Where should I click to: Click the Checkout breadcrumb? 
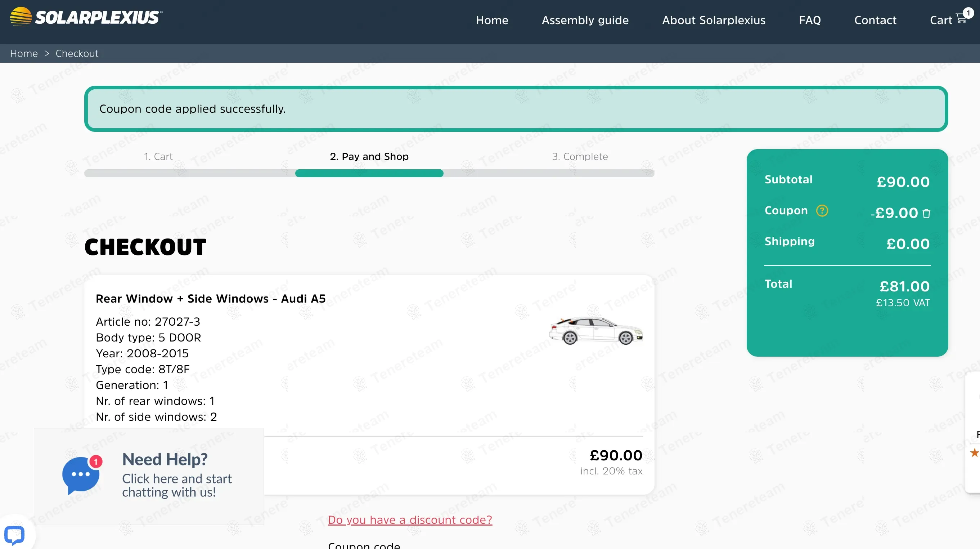77,53
